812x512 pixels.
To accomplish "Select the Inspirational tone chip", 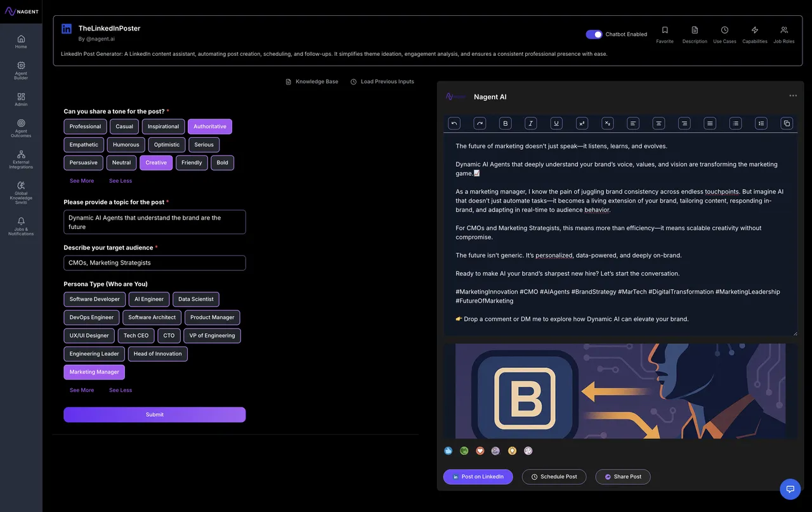I will 164,127.
